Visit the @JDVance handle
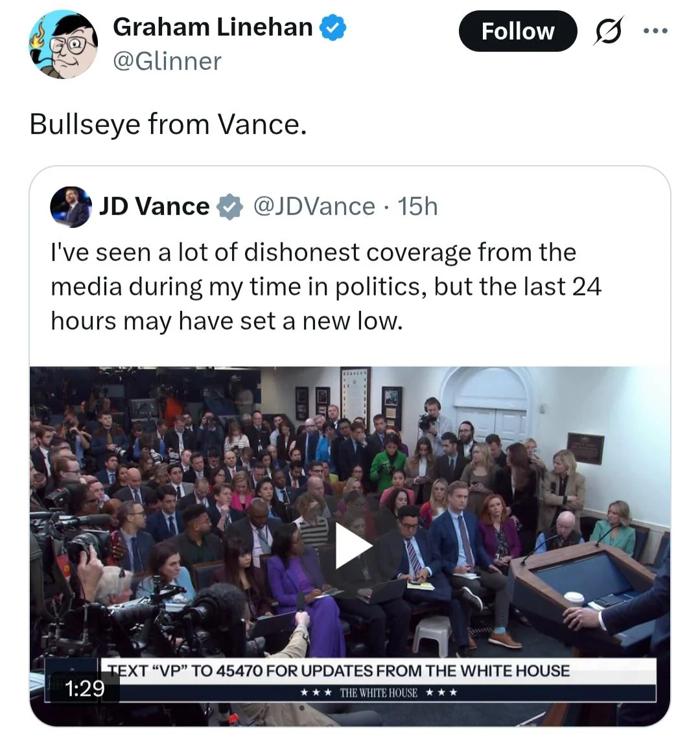Screen dimensions: 700x734 (x=314, y=207)
